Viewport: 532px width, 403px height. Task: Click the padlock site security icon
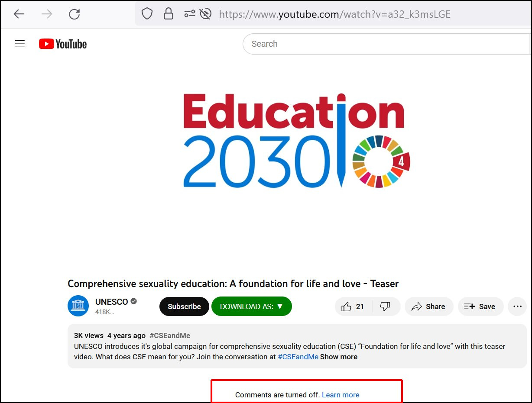169,14
